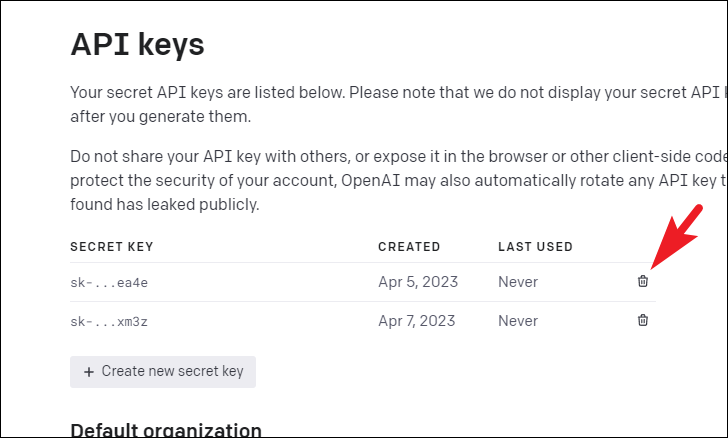Viewport: 728px width, 438px height.
Task: Click Never in the sk-...ea4e row
Action: 518,282
